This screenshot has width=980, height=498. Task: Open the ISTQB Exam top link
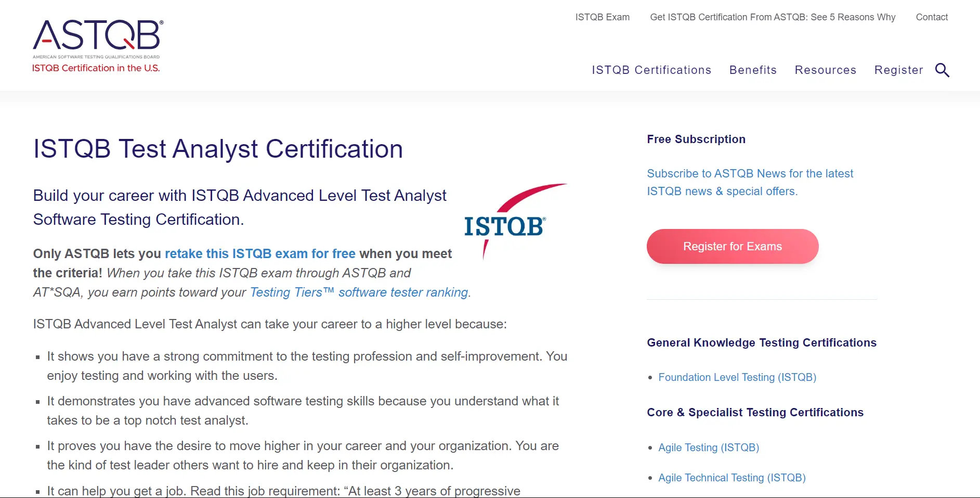pos(602,17)
